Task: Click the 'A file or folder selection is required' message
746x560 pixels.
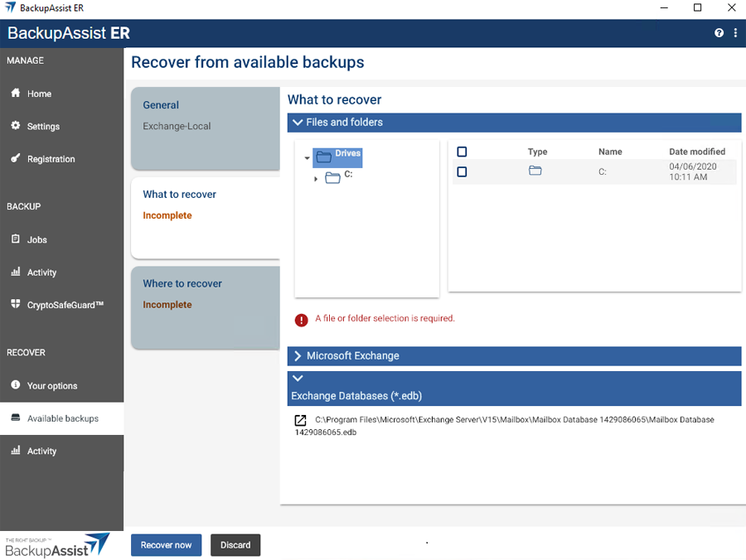Action: click(385, 318)
